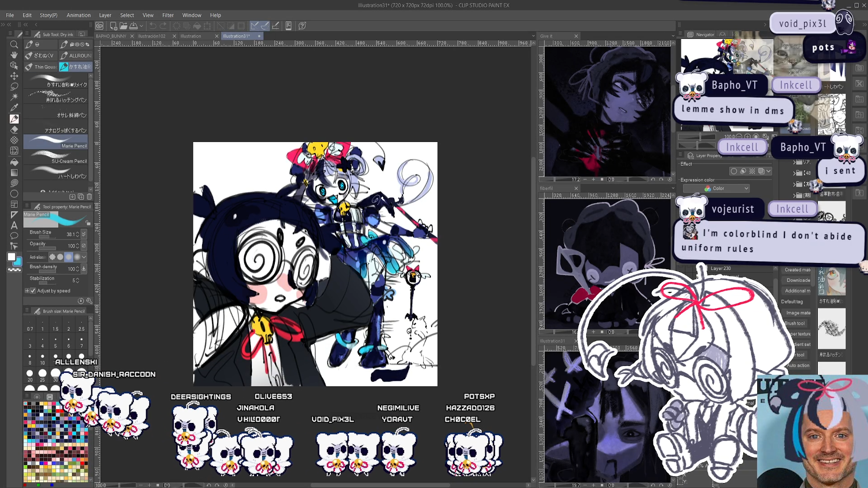Select the Zoom magnifier tool

click(14, 44)
